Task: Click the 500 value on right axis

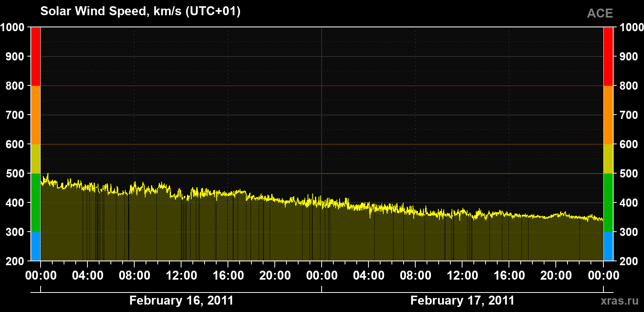Action: pos(629,174)
